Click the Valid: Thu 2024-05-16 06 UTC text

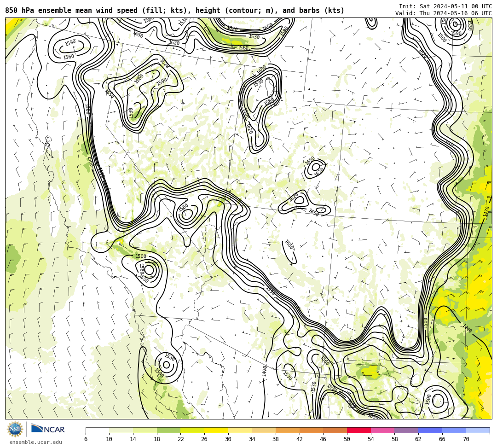coord(444,13)
